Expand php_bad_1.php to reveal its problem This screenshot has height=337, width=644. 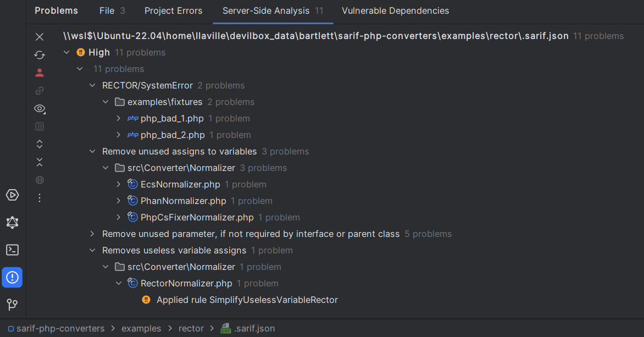[x=120, y=118]
